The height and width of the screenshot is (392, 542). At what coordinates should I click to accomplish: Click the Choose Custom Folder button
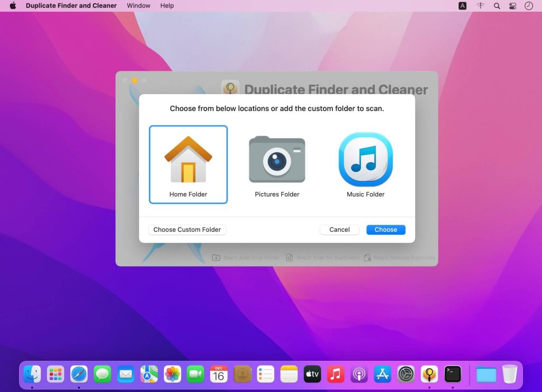(x=187, y=230)
